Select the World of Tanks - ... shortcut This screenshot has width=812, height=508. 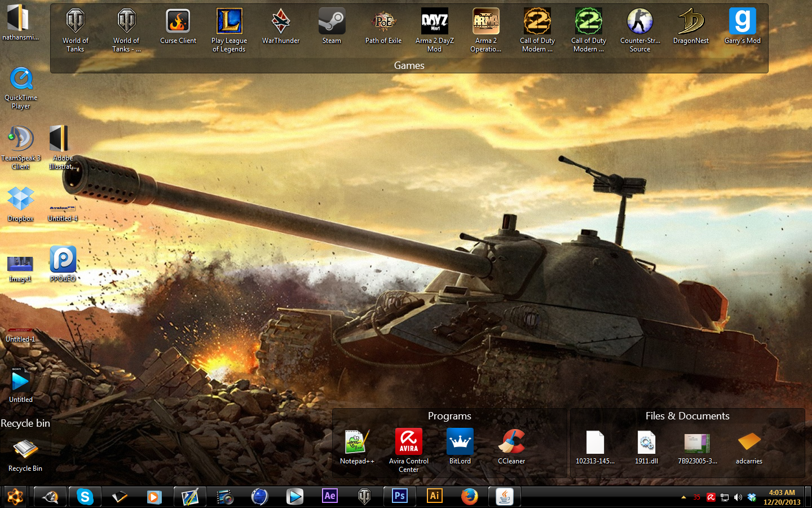tap(126, 30)
